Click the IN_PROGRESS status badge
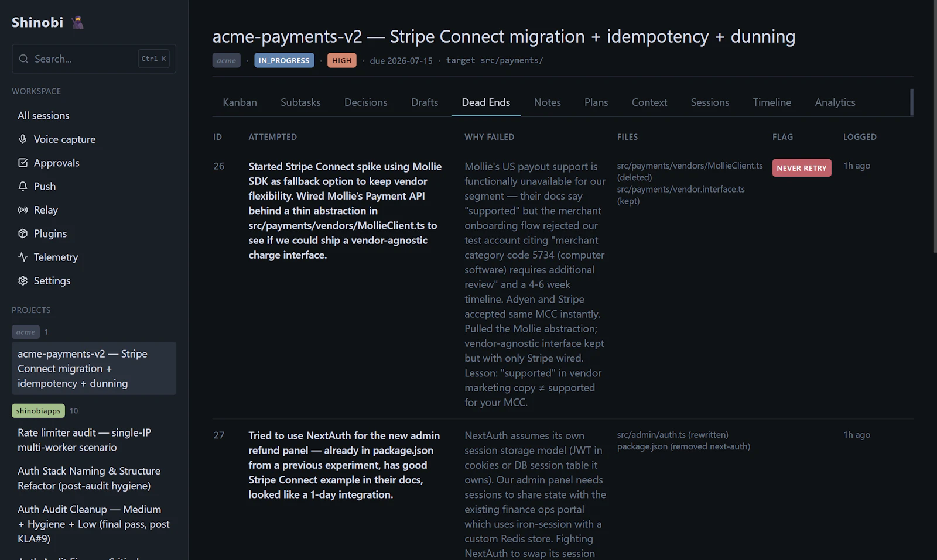 click(x=284, y=60)
